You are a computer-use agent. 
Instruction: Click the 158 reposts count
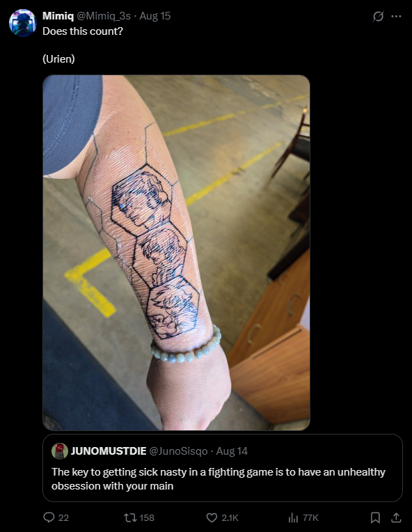(147, 518)
